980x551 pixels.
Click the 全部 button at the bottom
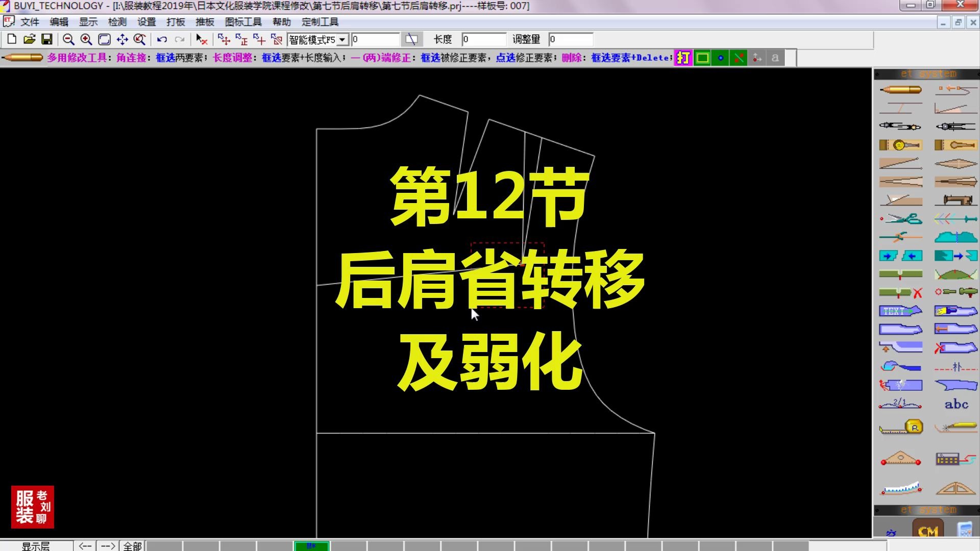131,545
